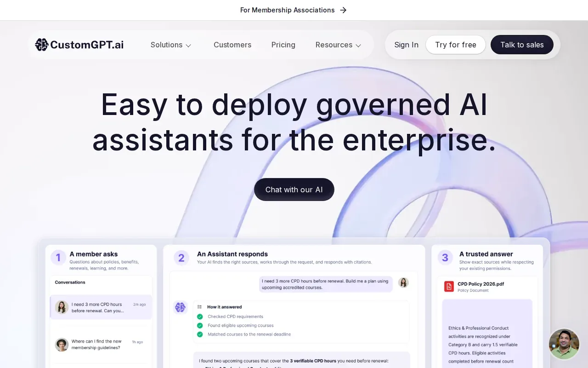Click the CustomGPT.ai wordmark
This screenshot has height=368, width=588.
point(87,45)
